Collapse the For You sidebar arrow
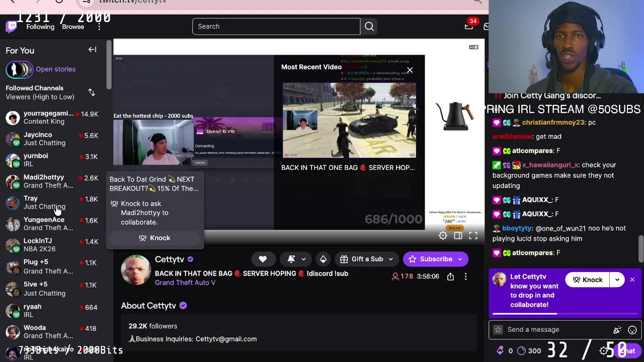The image size is (644, 362). 93,50
